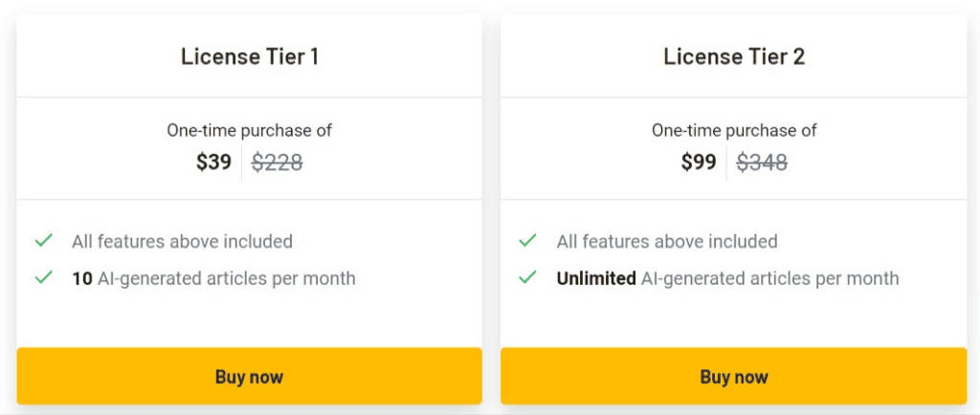Click the Buy now button for License Tier 1

tap(249, 376)
